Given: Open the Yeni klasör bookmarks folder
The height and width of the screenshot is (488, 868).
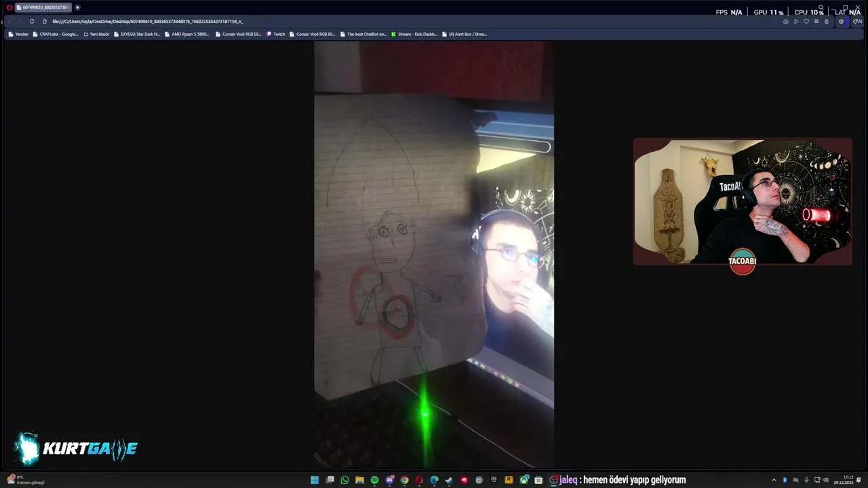Looking at the screenshot, I should click(96, 34).
